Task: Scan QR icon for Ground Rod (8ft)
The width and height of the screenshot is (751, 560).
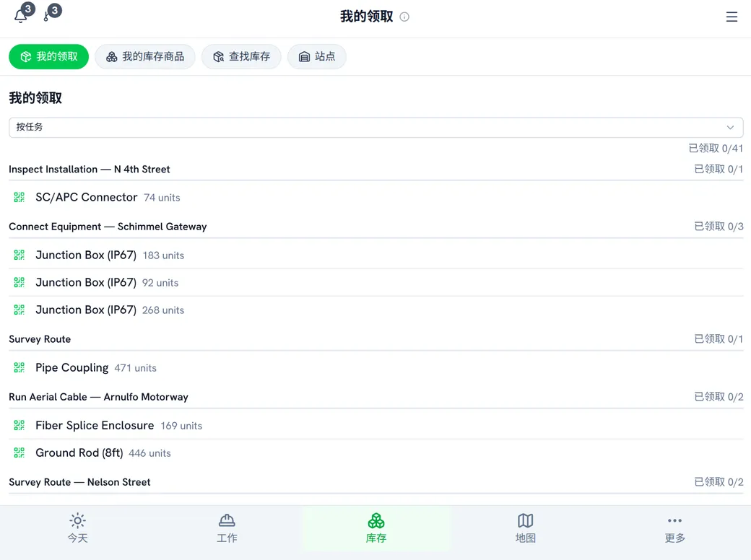Action: pyautogui.click(x=19, y=452)
